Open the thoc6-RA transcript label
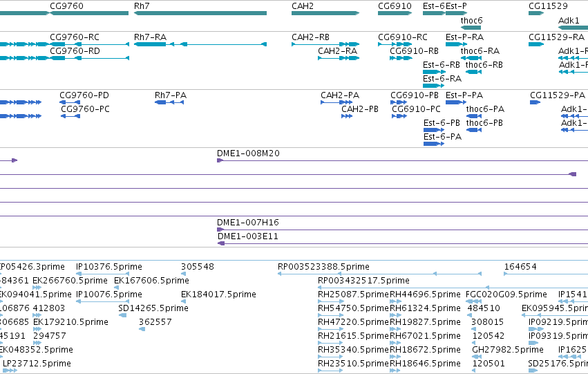588x374 pixels. (480, 51)
